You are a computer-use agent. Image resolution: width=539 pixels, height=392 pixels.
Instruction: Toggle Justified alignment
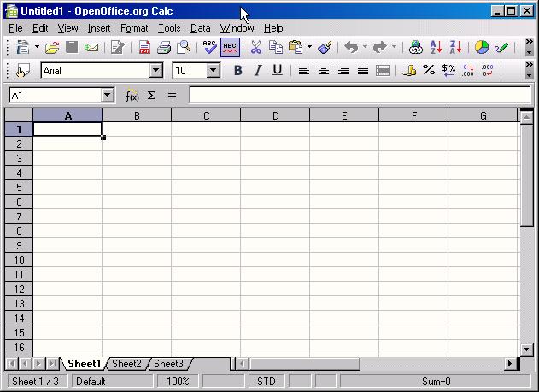pyautogui.click(x=363, y=70)
